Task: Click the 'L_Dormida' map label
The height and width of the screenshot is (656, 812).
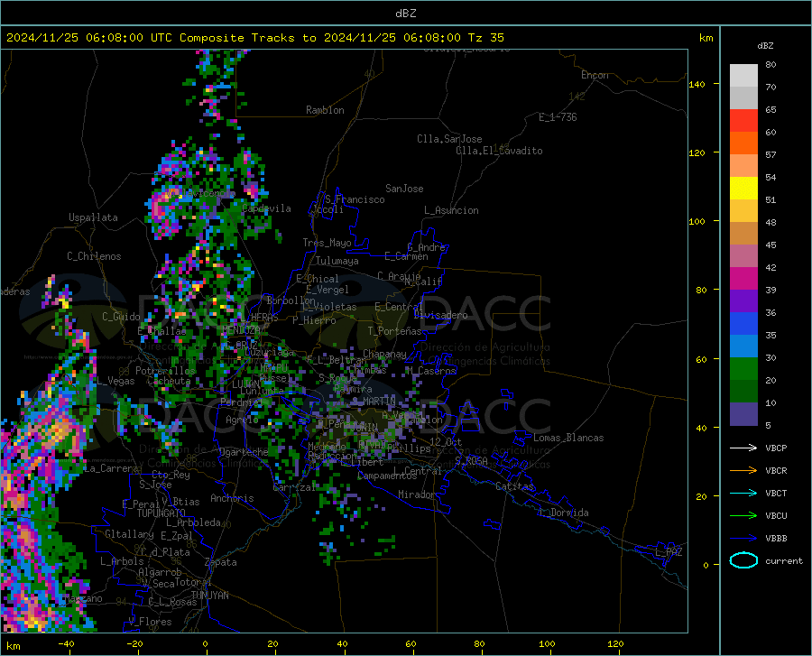Action: [x=563, y=513]
